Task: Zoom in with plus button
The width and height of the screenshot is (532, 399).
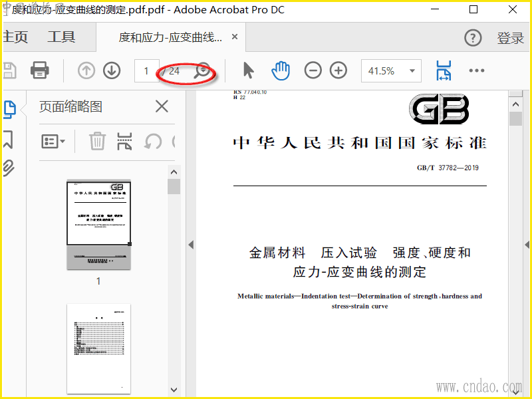Action: pos(338,70)
